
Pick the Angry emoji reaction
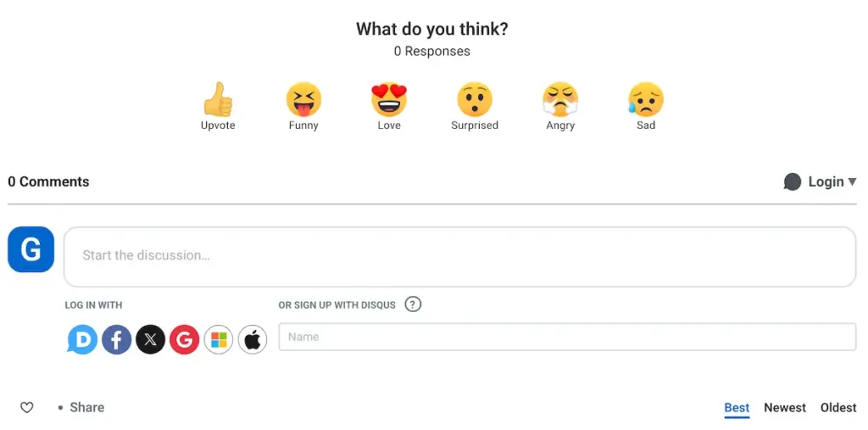coord(560,101)
